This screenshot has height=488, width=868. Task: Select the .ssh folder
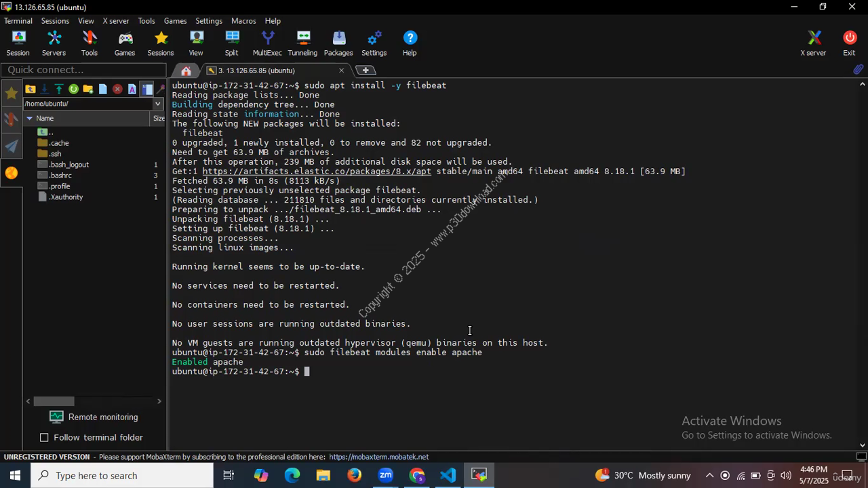[56, 154]
